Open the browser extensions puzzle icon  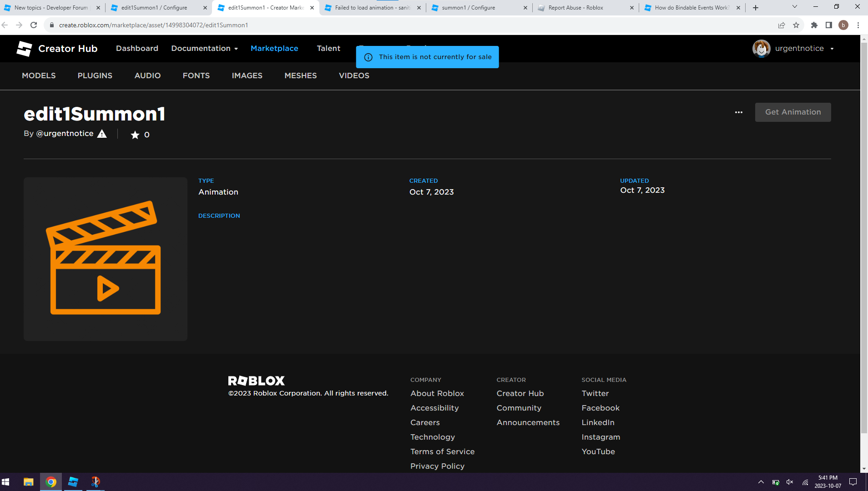814,25
